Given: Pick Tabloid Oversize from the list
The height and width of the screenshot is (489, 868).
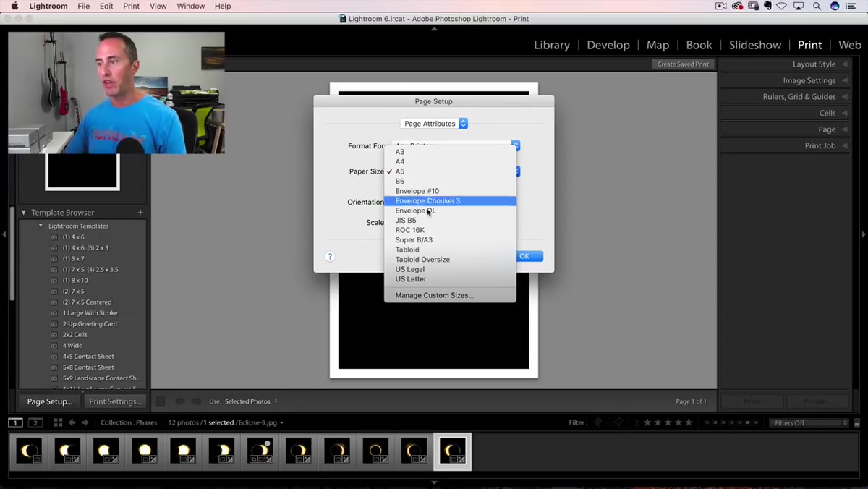Looking at the screenshot, I should tap(450, 260).
